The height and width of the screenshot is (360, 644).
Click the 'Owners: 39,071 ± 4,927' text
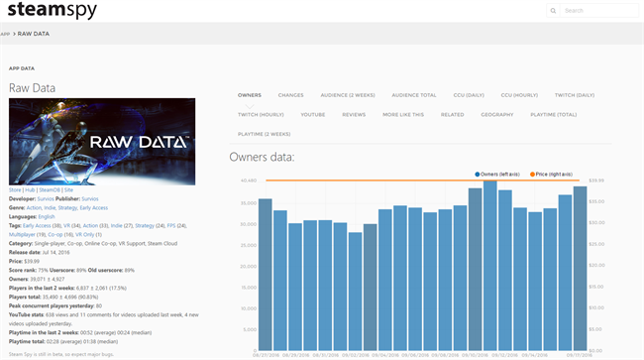click(37, 279)
